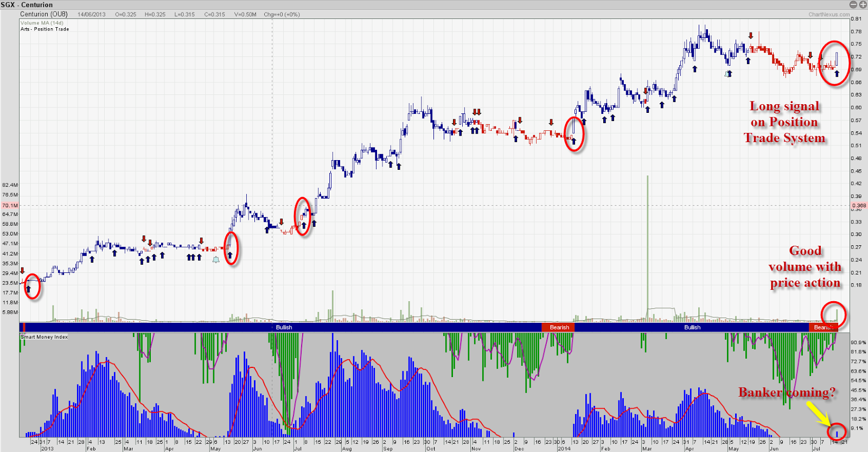Click the second 'Bullish' trend bar segment
The width and height of the screenshot is (868, 452).
pos(692,327)
